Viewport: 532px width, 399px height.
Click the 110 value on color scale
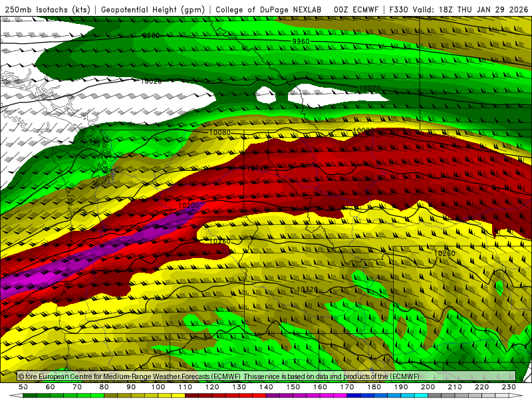[x=186, y=387]
